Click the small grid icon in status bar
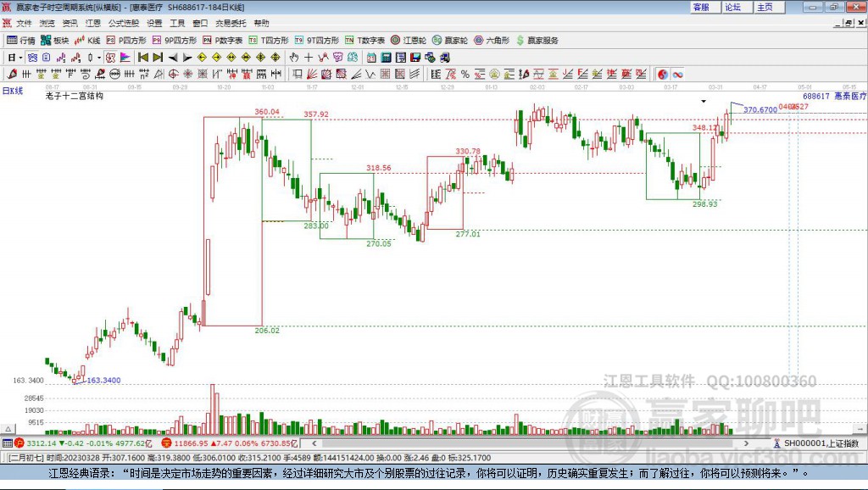 7,443
